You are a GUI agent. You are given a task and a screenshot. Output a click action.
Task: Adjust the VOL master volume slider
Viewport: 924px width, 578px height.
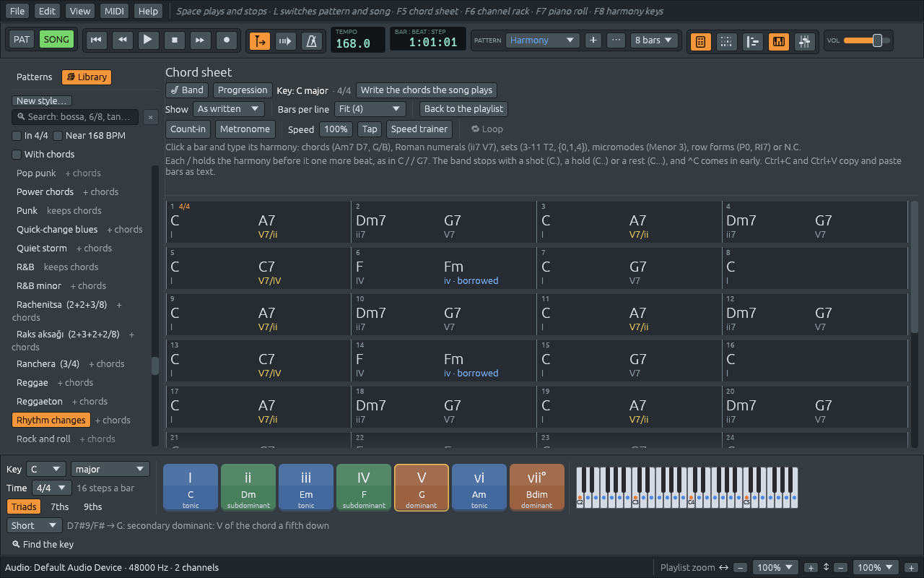(x=866, y=40)
